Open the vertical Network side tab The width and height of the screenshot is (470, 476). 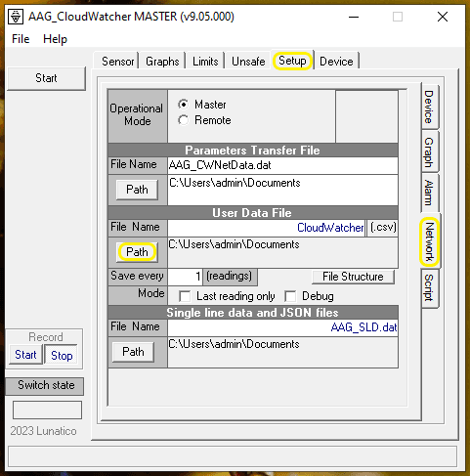click(x=430, y=241)
